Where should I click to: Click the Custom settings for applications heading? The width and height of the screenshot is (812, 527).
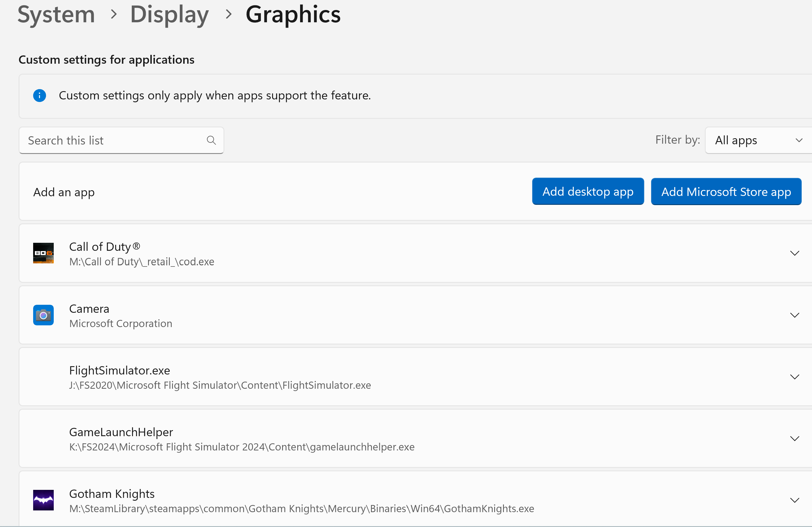click(x=106, y=60)
